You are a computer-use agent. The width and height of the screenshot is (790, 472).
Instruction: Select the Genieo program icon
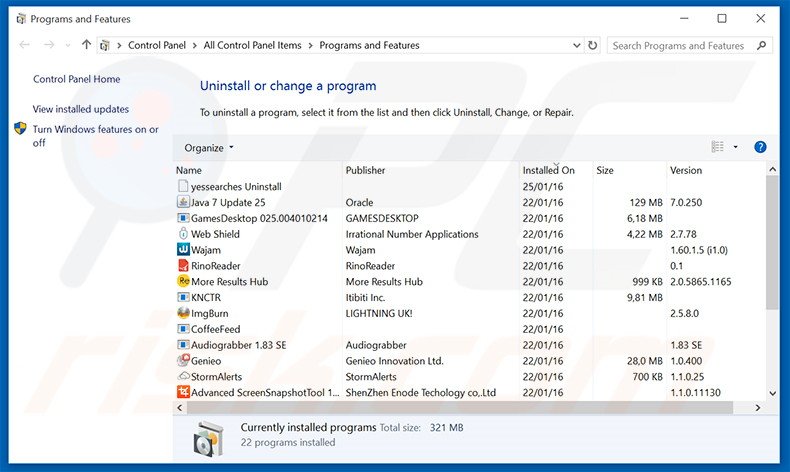pos(183,361)
